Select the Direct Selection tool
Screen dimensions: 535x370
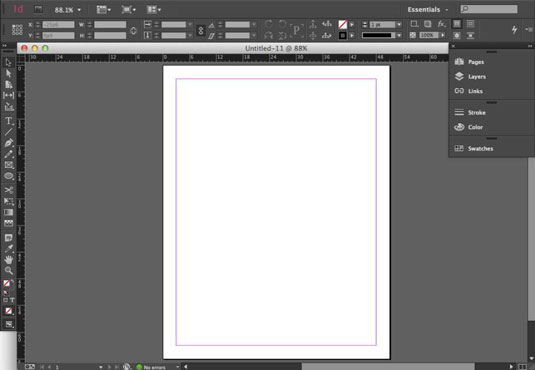9,73
